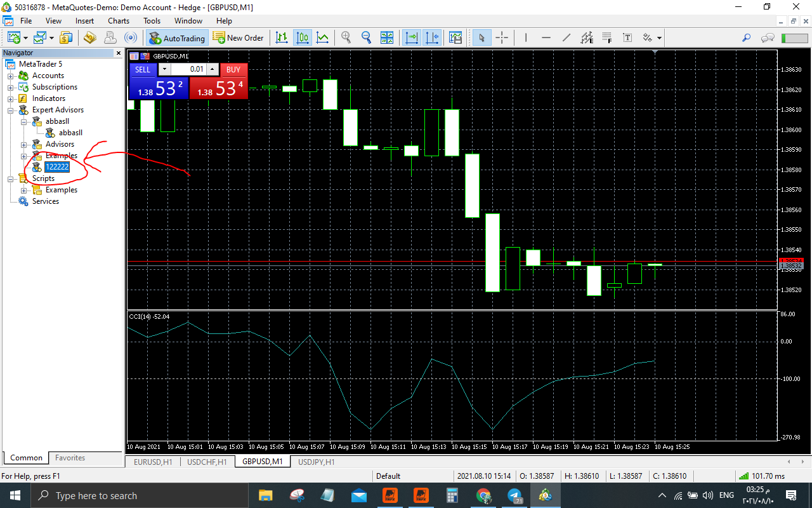Select the 122222 expert advisor
The height and width of the screenshot is (508, 812).
pos(57,167)
